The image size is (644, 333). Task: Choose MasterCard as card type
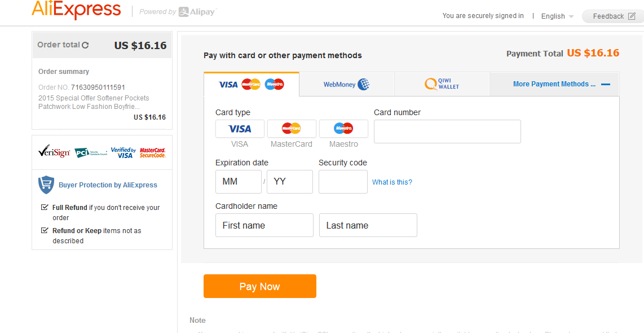tap(292, 129)
